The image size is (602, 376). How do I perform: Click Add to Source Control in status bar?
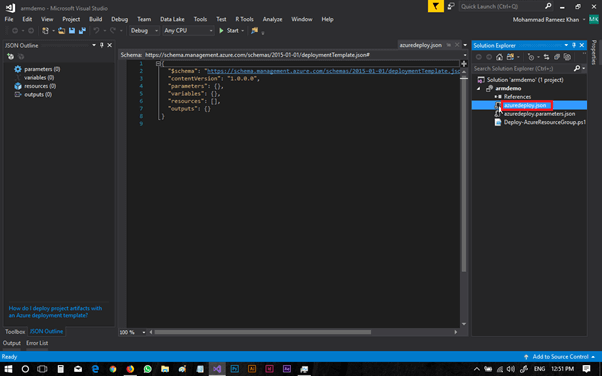560,357
